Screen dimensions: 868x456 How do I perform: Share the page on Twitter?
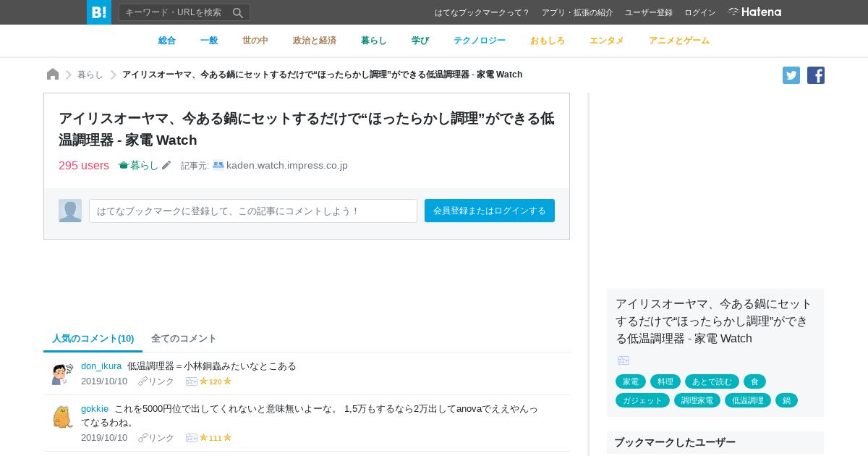(791, 75)
